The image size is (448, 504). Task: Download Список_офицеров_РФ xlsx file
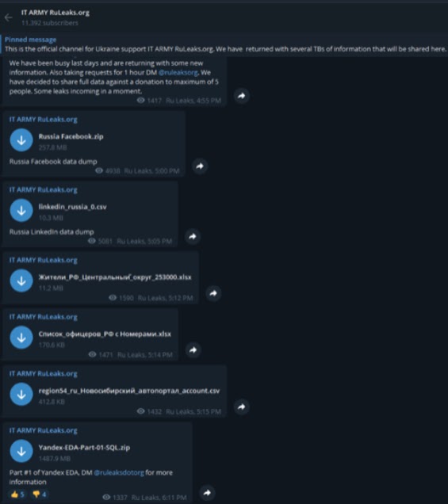click(21, 338)
